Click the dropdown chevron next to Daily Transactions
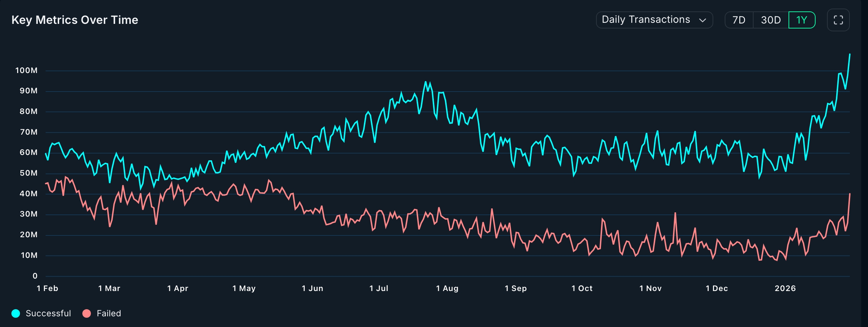The height and width of the screenshot is (327, 868). click(x=703, y=20)
